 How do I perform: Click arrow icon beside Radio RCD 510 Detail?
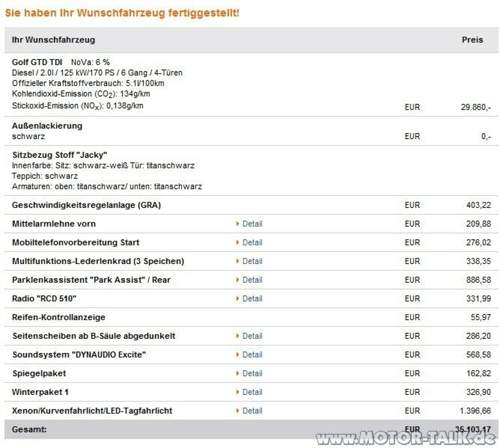pos(237,298)
